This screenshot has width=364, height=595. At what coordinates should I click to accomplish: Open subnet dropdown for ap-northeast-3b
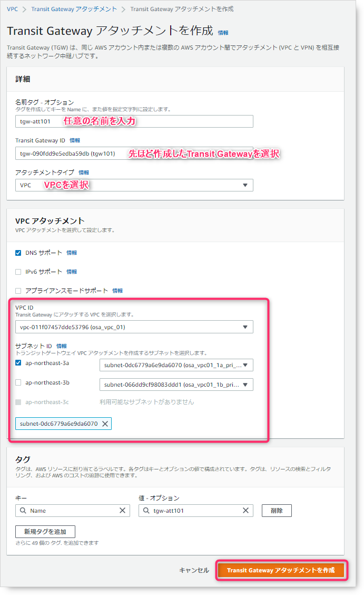[x=176, y=385]
